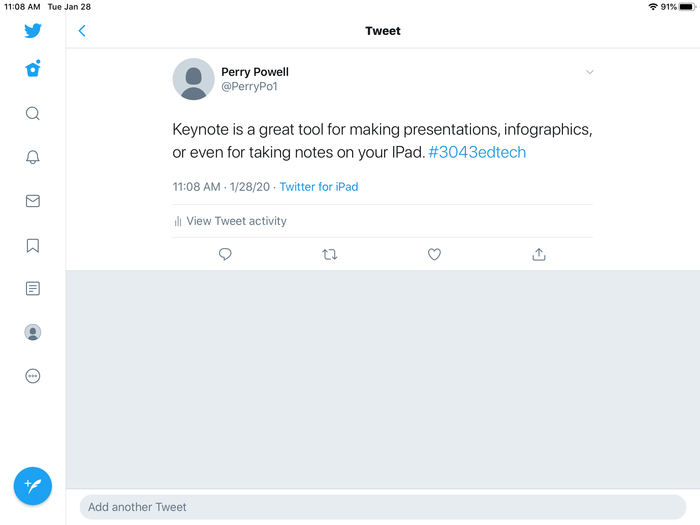Open the Search explore icon
The width and height of the screenshot is (700, 525).
[33, 114]
